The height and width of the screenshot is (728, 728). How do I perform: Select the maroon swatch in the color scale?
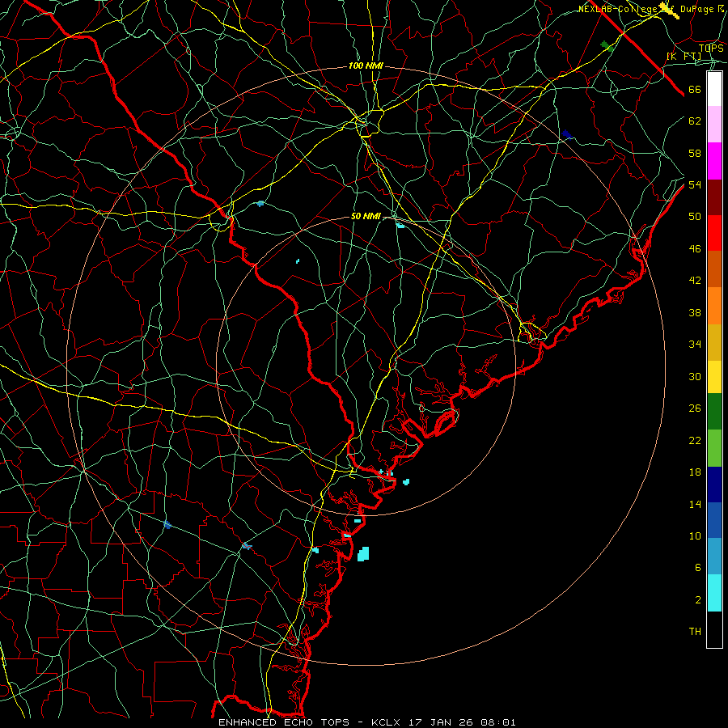(x=714, y=197)
